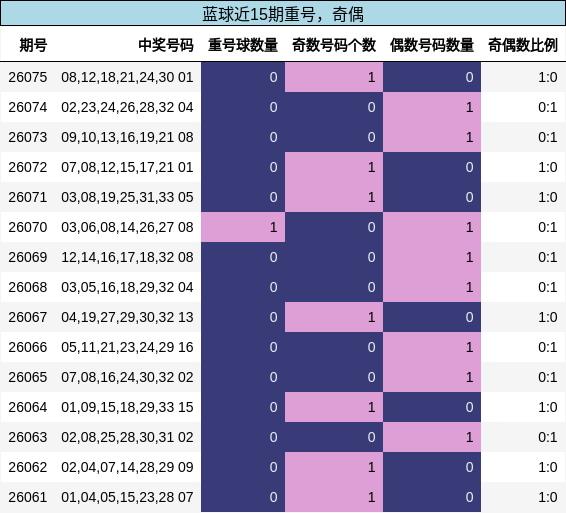566x513 pixels.
Task: Select winning numbers 07,08,12,15,17,21 01
Action: 127,167
